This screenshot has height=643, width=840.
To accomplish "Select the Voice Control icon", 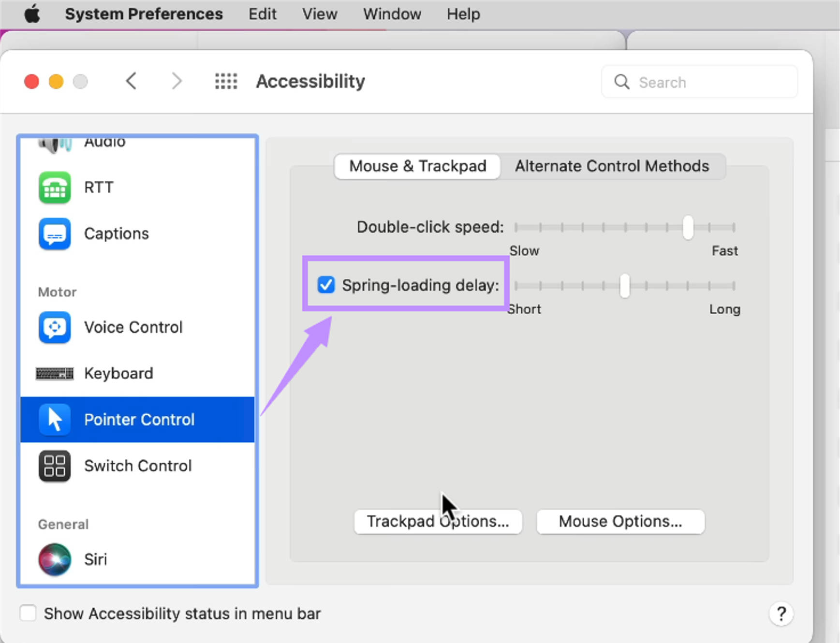I will 55,327.
